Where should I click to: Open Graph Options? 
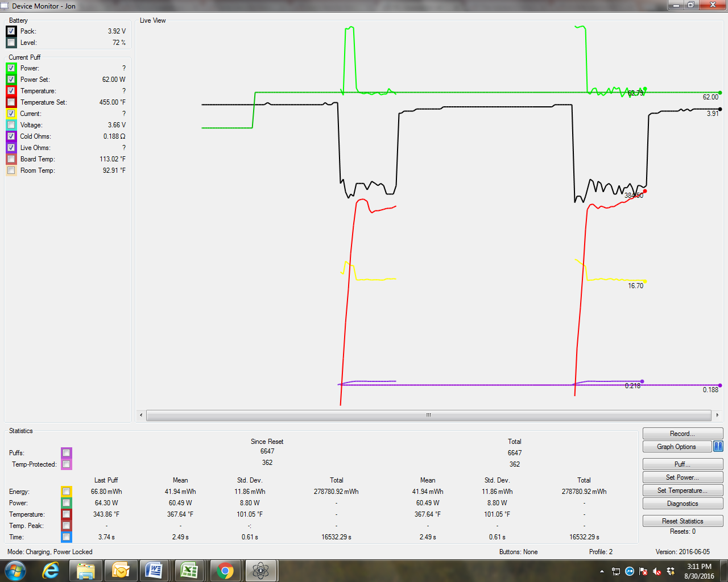(677, 447)
